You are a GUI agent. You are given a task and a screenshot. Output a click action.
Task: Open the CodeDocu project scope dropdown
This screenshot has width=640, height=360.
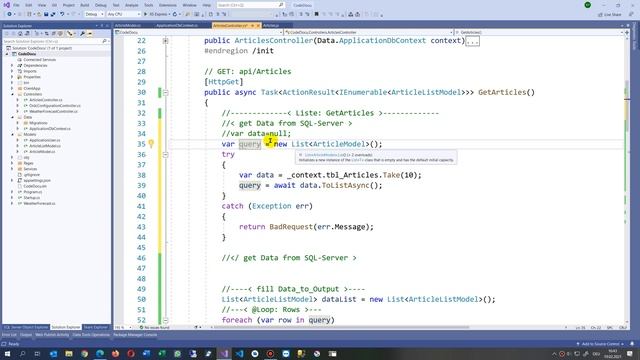(x=199, y=32)
